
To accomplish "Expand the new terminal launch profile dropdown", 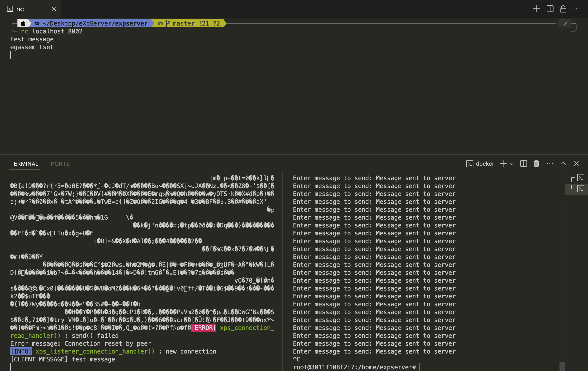I will coord(512,164).
